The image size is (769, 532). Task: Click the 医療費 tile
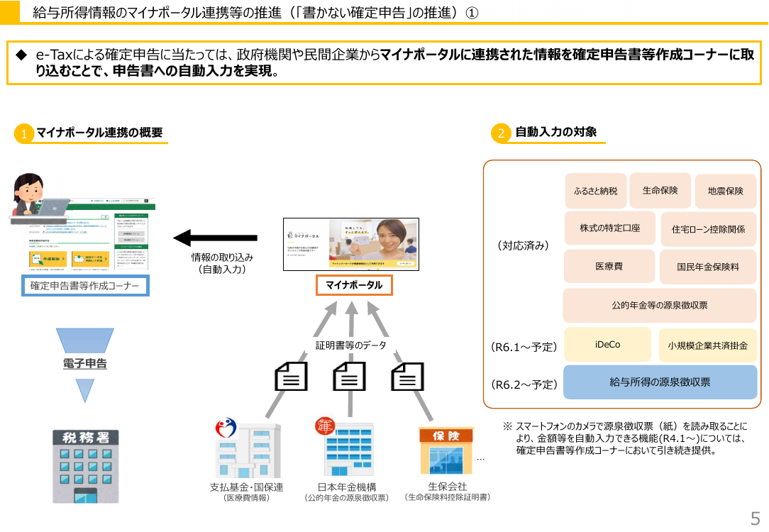pyautogui.click(x=609, y=266)
